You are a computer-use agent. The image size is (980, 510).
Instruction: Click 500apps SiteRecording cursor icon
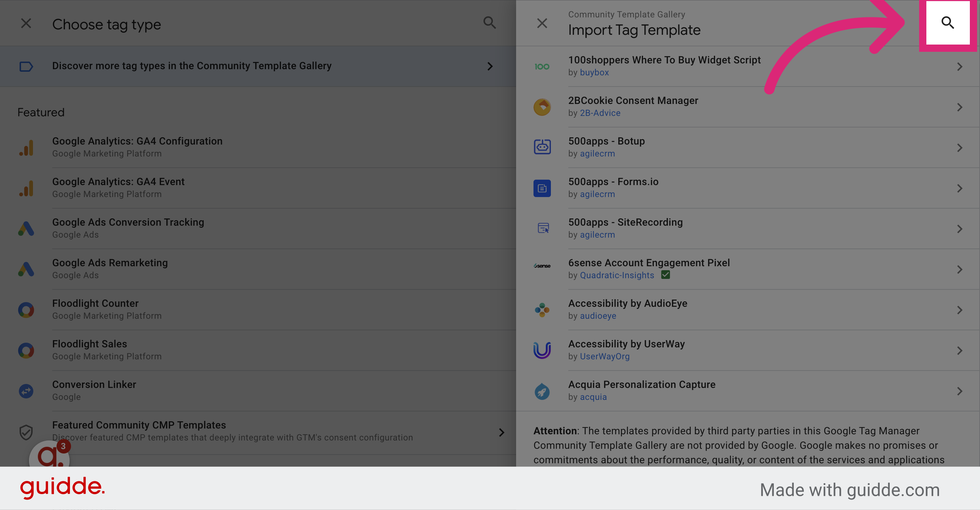[x=543, y=228]
